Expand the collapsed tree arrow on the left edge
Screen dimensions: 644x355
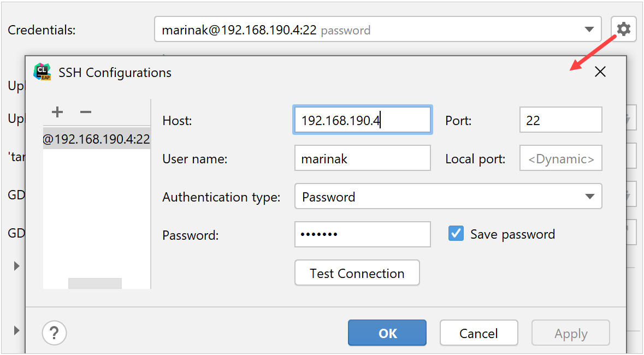tap(16, 266)
